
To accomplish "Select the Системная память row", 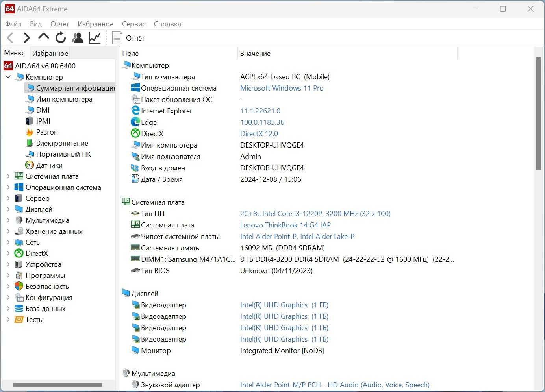I will 227,248.
